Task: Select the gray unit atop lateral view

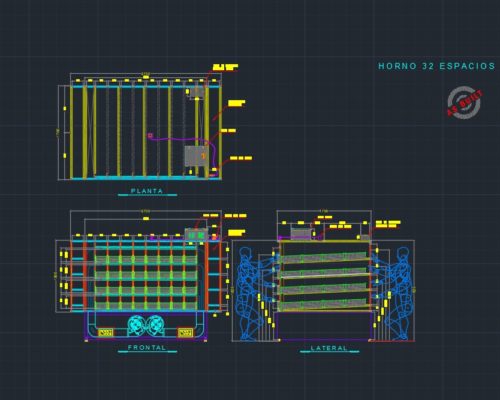Action: pos(301,233)
